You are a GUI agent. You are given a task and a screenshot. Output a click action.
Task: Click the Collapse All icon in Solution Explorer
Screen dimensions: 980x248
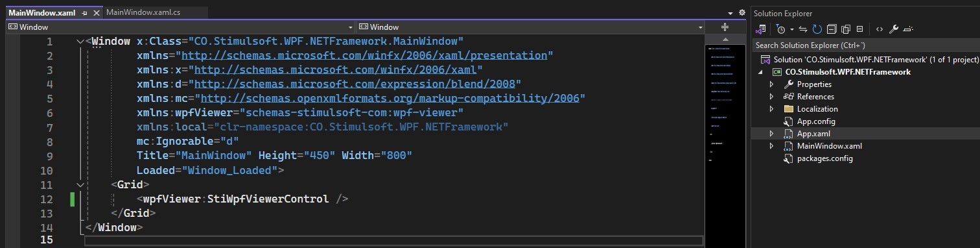(832, 29)
